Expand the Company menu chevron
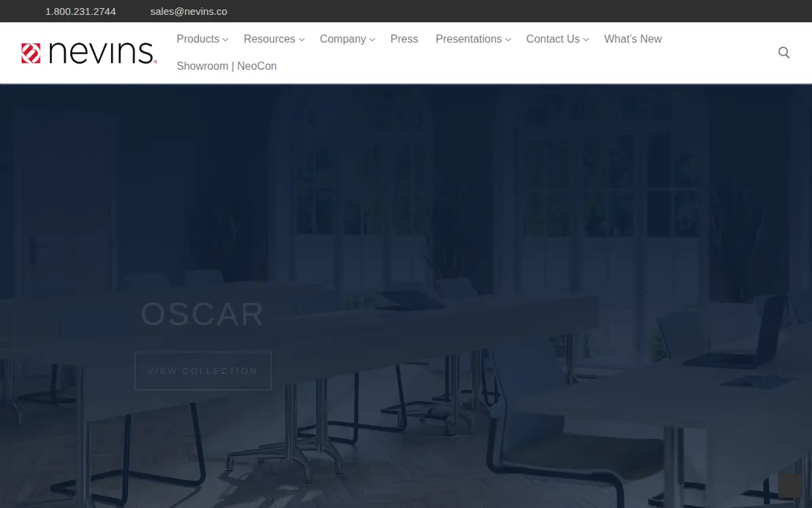This screenshot has height=508, width=812. (371, 40)
